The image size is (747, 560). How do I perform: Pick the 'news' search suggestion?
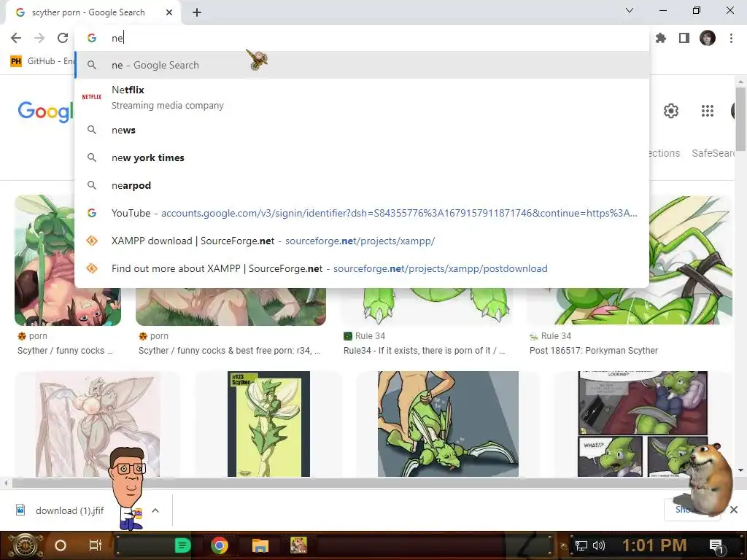pyautogui.click(x=362, y=130)
